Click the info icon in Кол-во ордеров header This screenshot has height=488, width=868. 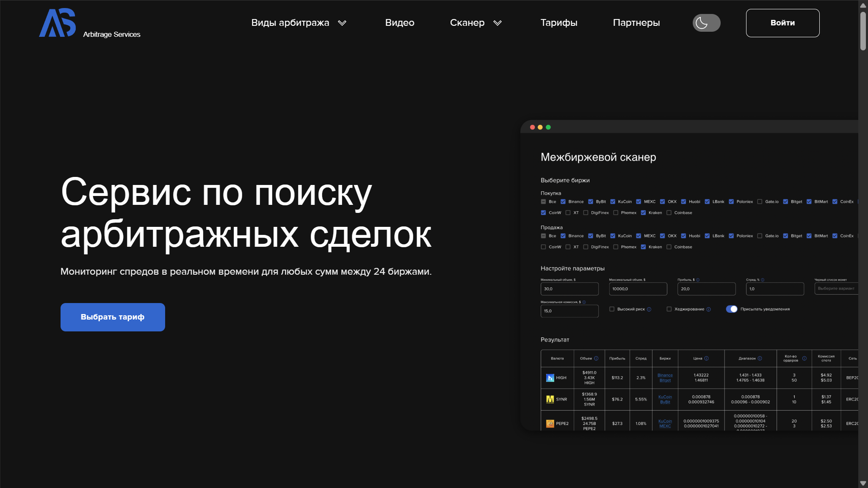(804, 358)
